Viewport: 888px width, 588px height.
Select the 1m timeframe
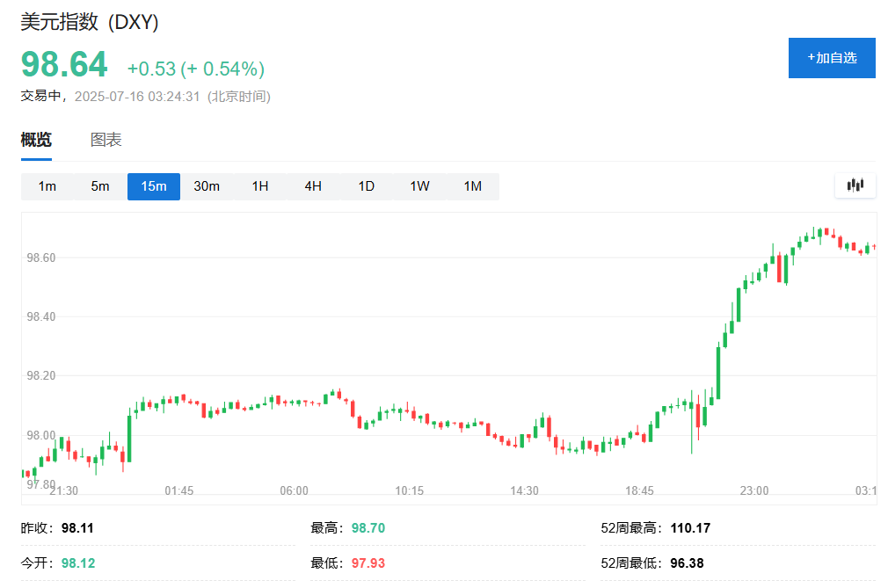pyautogui.click(x=47, y=186)
